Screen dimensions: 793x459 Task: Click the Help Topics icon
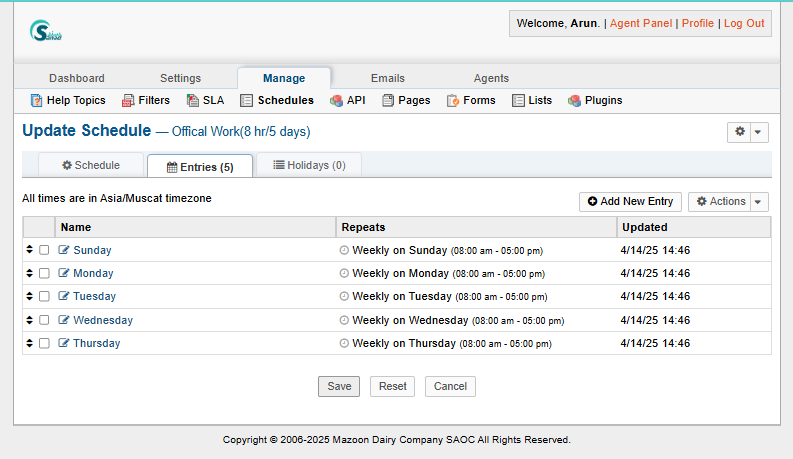[37, 100]
